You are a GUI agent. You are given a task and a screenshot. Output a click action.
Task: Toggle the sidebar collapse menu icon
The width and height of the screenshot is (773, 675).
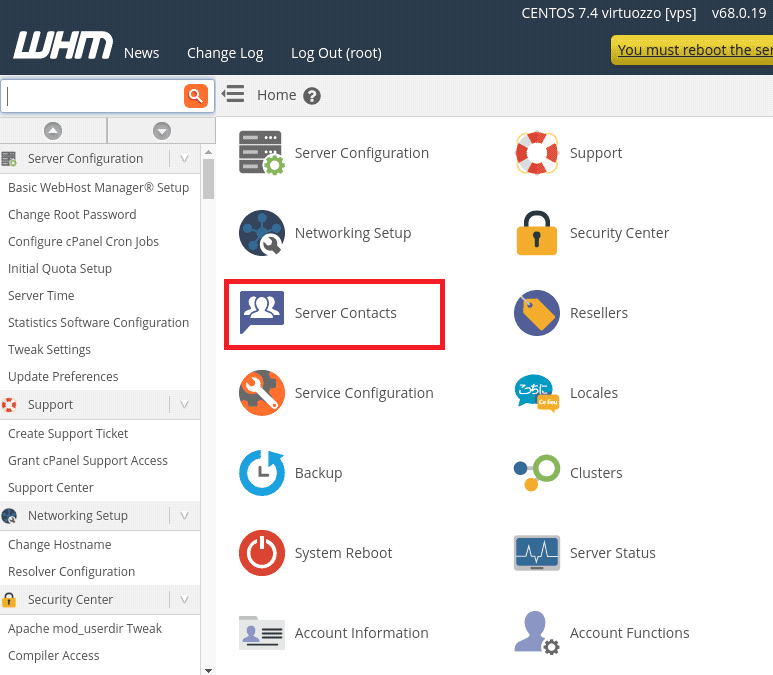tap(233, 95)
